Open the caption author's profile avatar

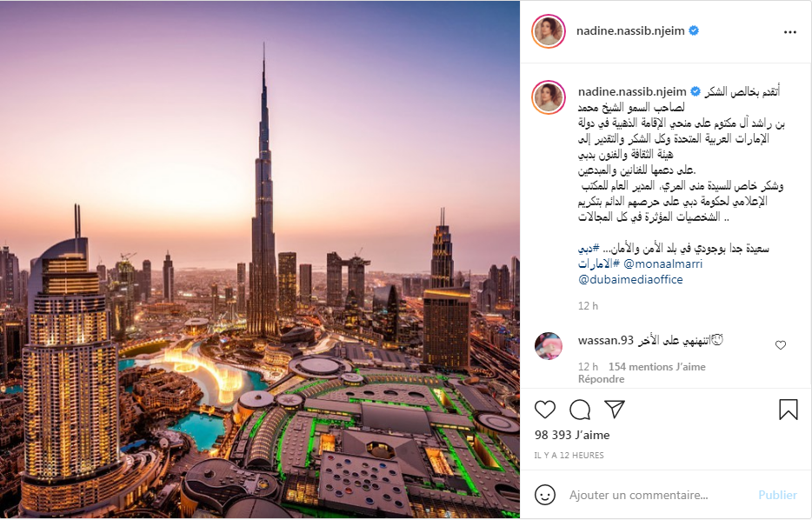coord(549,97)
